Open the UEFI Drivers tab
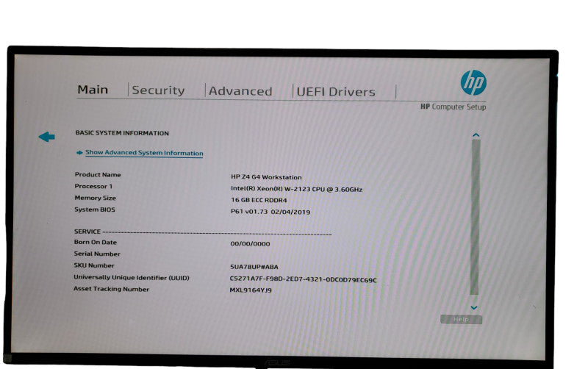 click(336, 92)
